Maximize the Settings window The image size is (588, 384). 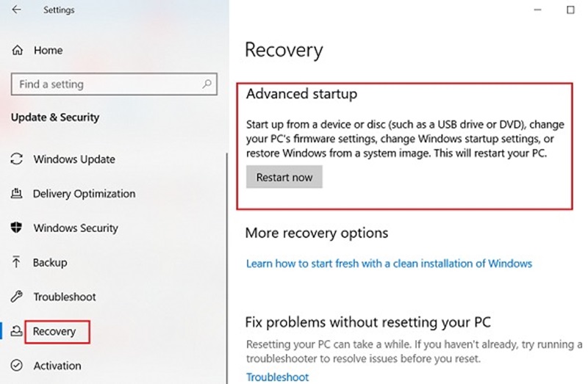[570, 10]
